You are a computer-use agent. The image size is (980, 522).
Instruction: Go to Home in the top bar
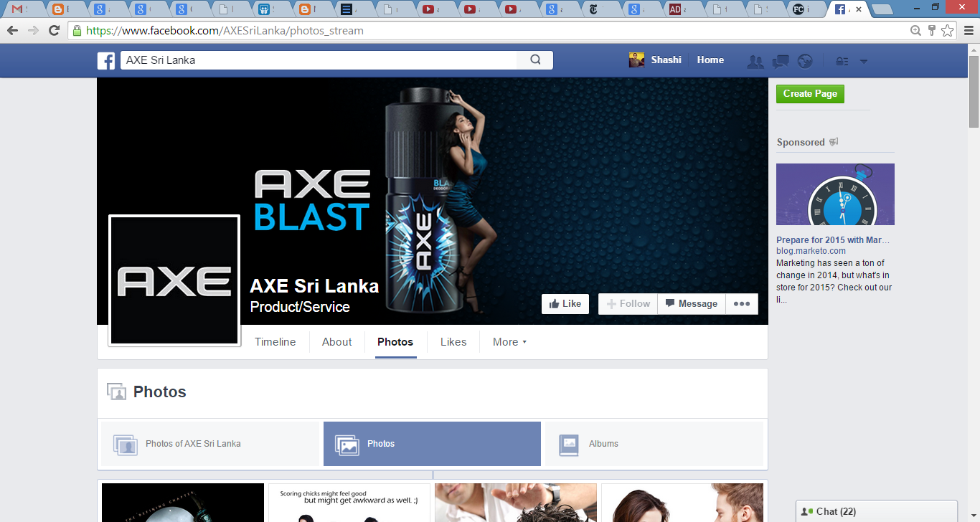point(710,60)
